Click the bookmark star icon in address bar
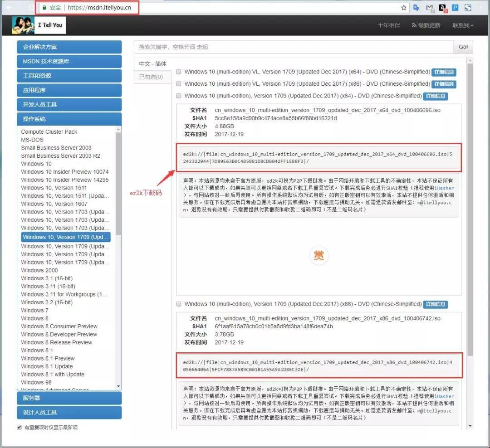 click(x=404, y=8)
